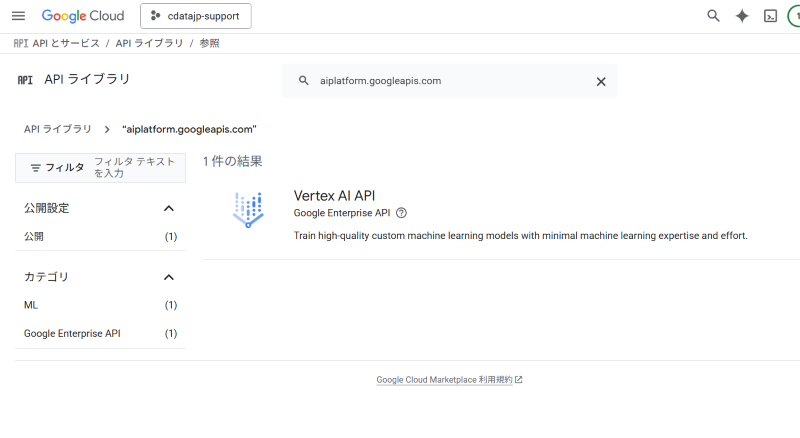Image resolution: width=800 pixels, height=438 pixels.
Task: Click the search field containing aiplatform.googleapis.com
Action: coord(449,81)
